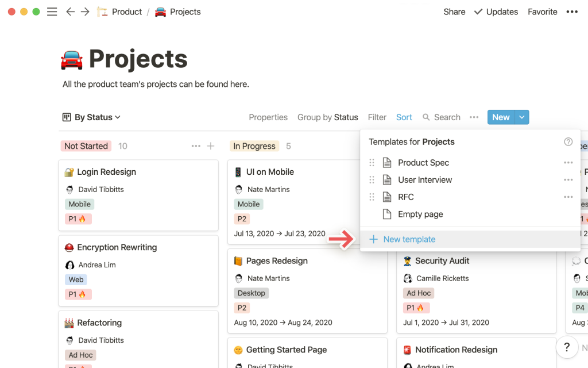Click Share in the top bar
The width and height of the screenshot is (588, 368).
coord(454,11)
